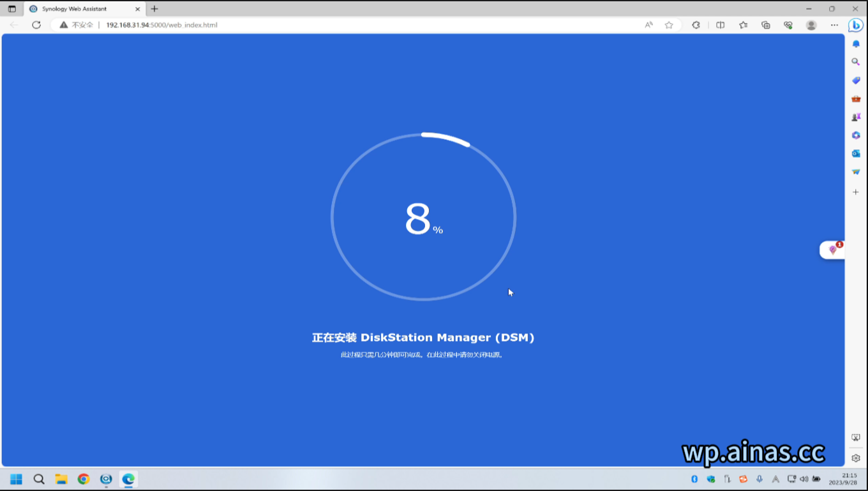Open a new tab with the plus button
Viewport: 868px width, 491px height.
(x=154, y=9)
